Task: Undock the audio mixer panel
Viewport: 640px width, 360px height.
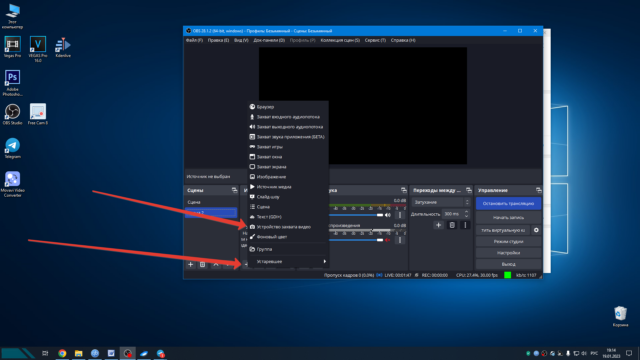Action: click(404, 190)
